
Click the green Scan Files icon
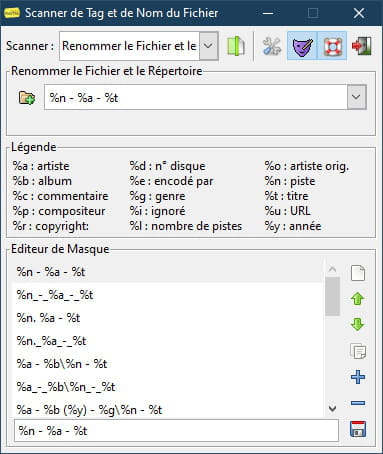(236, 46)
